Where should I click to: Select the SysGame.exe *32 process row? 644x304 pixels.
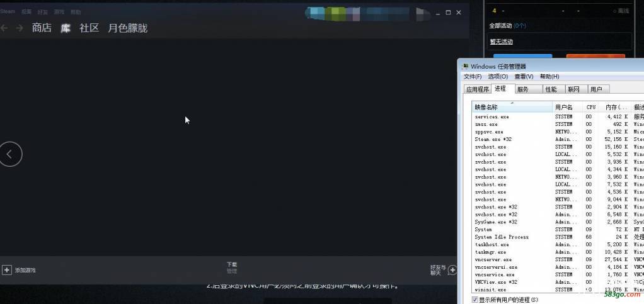558,222
